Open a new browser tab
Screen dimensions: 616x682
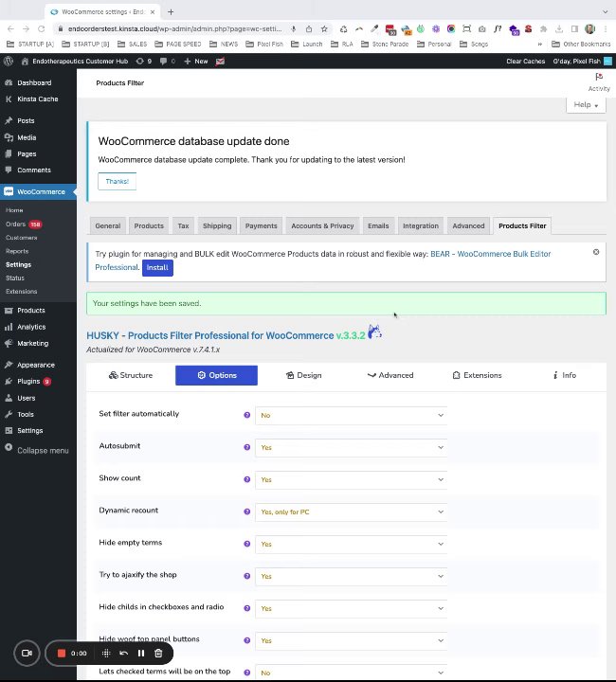(x=171, y=11)
